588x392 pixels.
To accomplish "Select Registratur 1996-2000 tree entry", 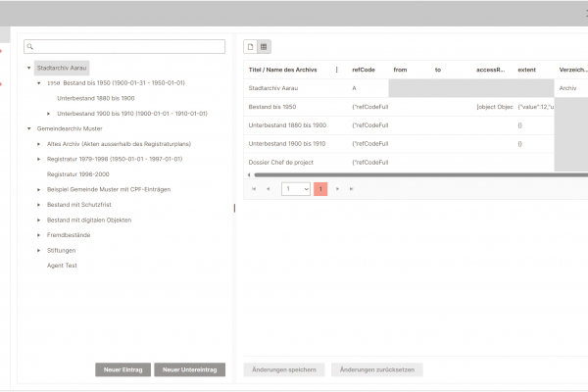I will click(79, 173).
